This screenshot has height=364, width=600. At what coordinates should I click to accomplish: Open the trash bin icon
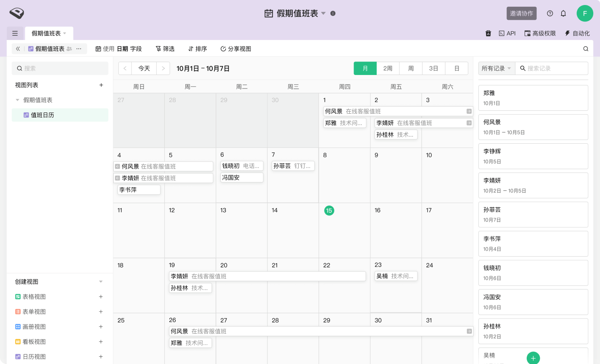coord(488,33)
